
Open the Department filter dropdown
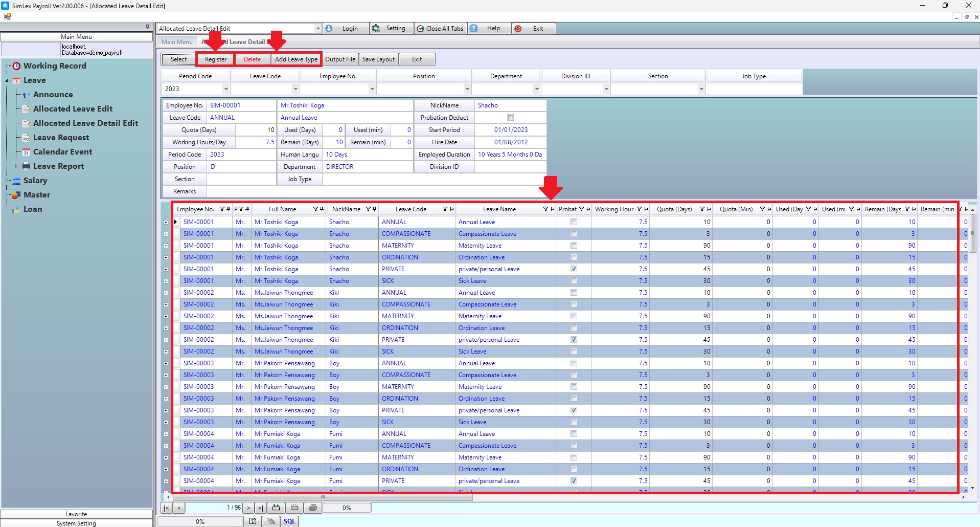tap(536, 89)
